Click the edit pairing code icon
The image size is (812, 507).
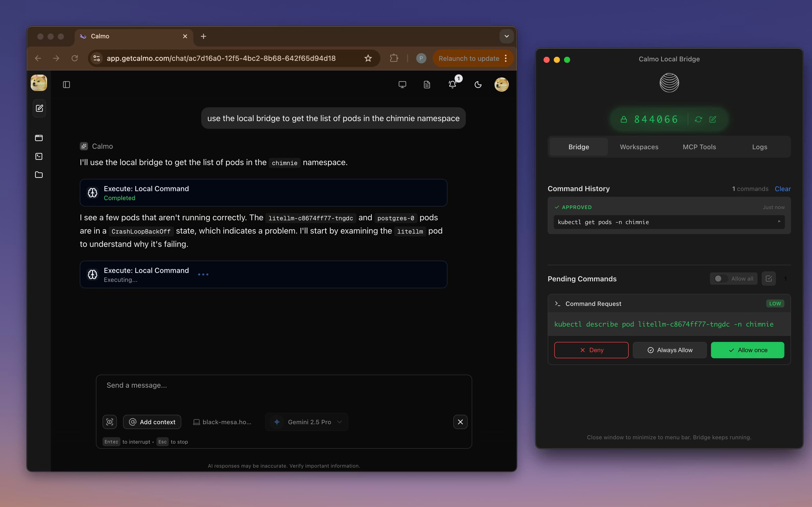tap(713, 119)
